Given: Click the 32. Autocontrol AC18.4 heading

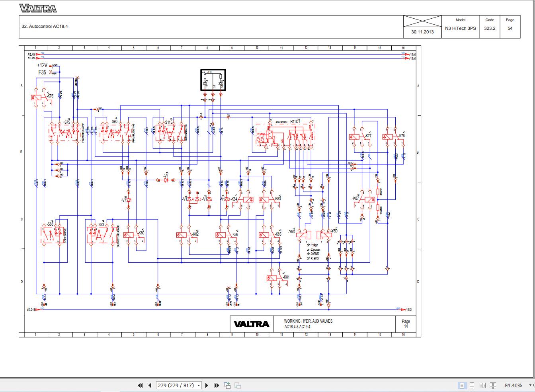Looking at the screenshot, I should click(x=45, y=26).
